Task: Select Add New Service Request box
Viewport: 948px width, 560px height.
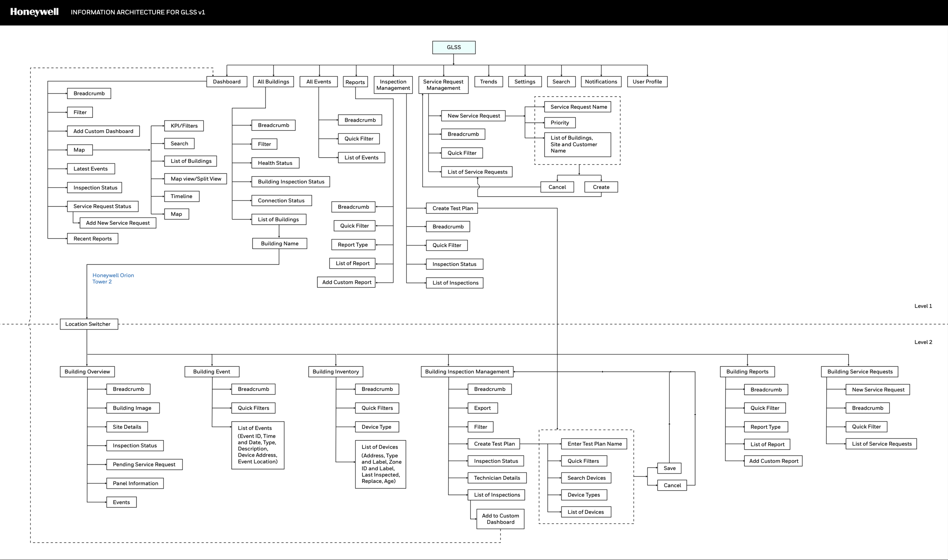Action: pyautogui.click(x=118, y=223)
